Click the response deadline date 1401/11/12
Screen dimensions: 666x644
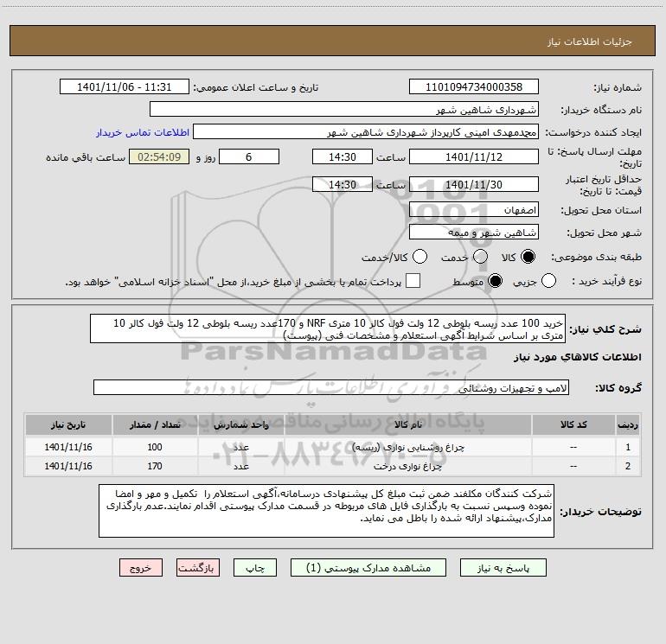tap(474, 156)
